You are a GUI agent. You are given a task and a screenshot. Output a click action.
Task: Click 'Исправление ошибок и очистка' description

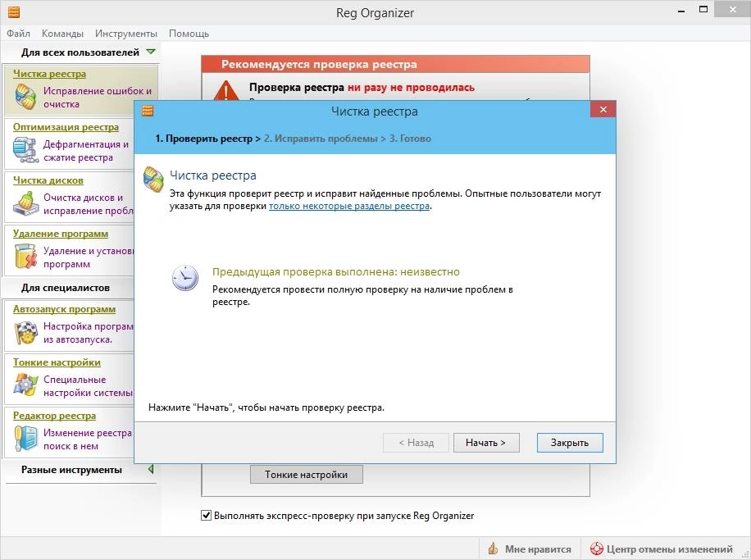pos(98,98)
